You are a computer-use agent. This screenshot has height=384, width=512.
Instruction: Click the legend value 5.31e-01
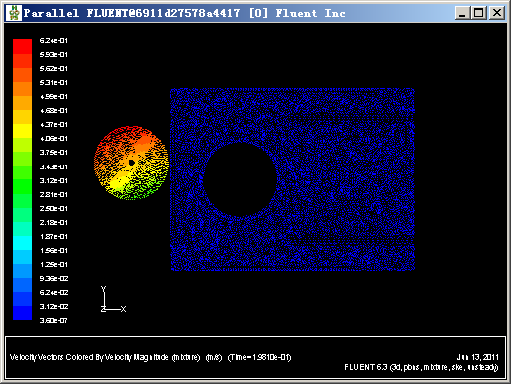click(x=53, y=82)
